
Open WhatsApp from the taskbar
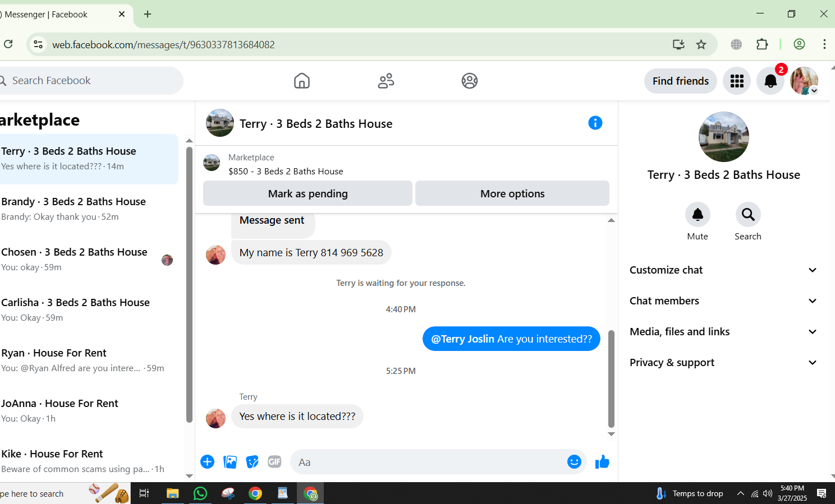click(x=200, y=493)
